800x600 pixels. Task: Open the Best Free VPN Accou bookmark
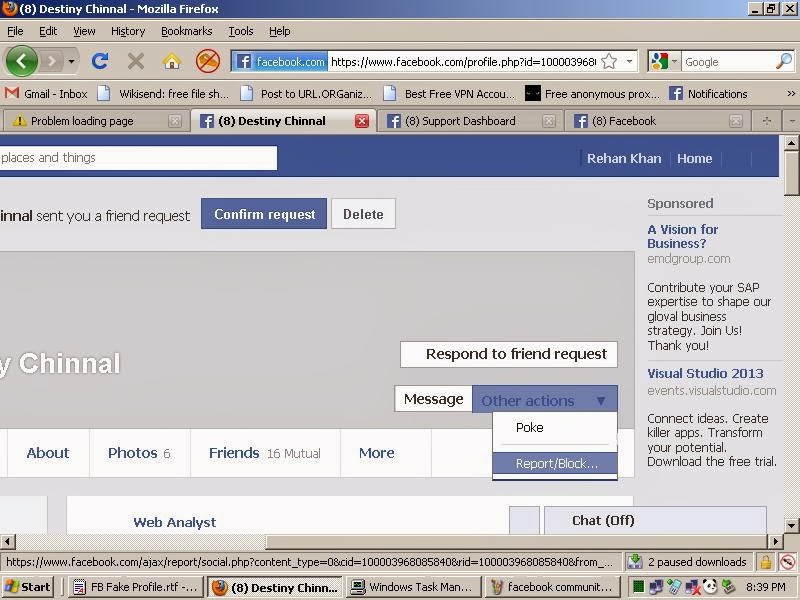pyautogui.click(x=449, y=94)
